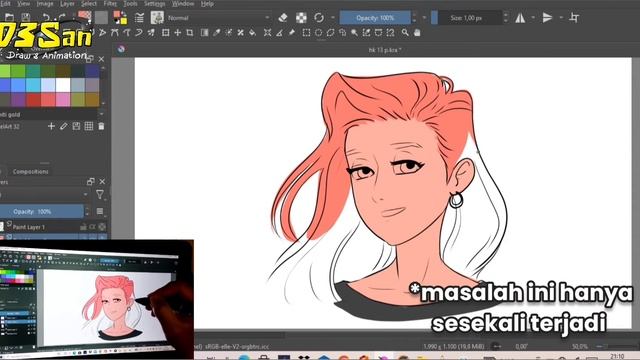
Task: Click the Open file folder icon
Action: click(9, 18)
